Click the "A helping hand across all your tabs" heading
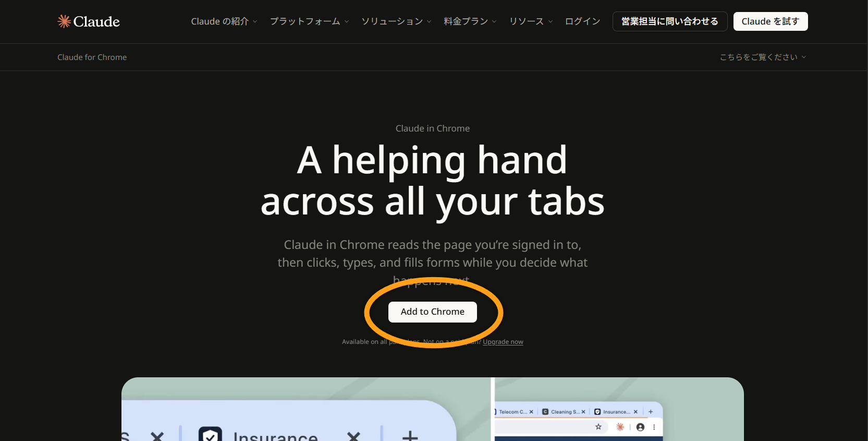Viewport: 868px width, 441px height. 433,181
